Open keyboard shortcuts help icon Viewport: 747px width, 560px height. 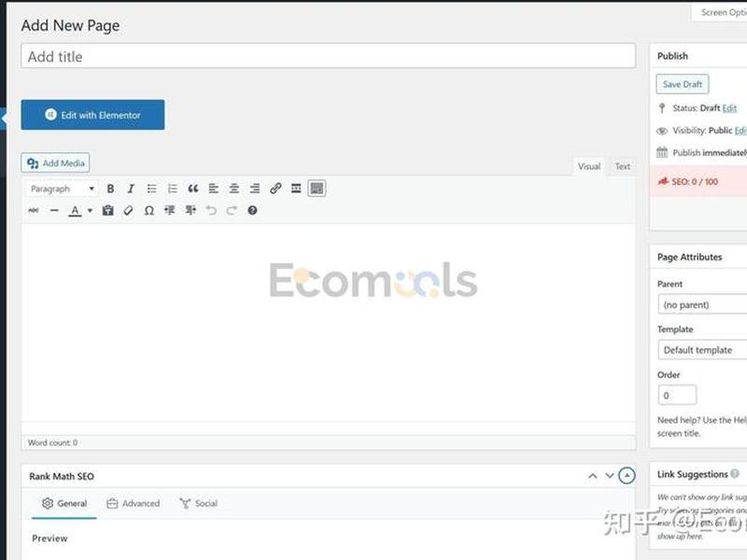[x=252, y=211]
